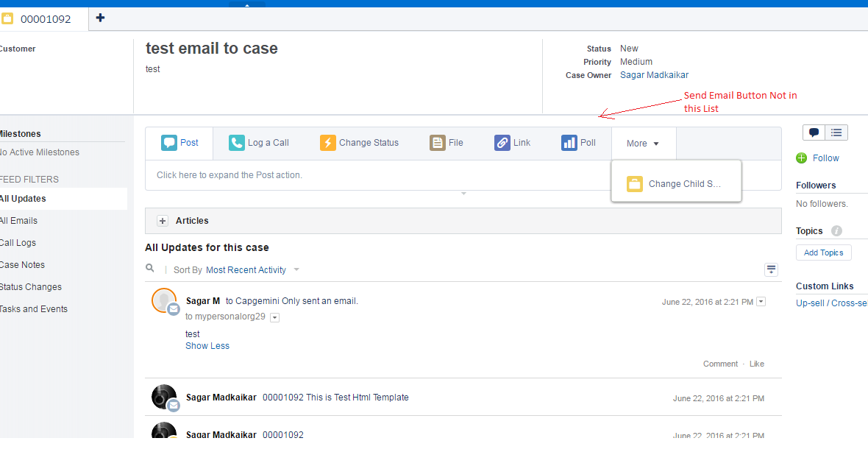This screenshot has height=452, width=868.
Task: Click the case 00001092 tab
Action: coord(44,19)
